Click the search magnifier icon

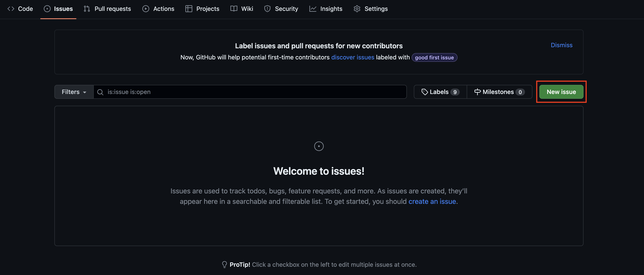click(100, 92)
